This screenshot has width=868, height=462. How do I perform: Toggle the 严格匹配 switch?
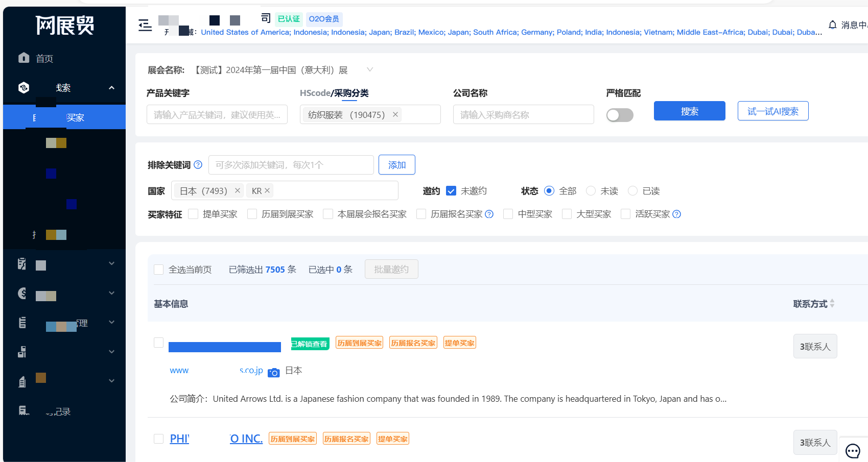pyautogui.click(x=619, y=115)
